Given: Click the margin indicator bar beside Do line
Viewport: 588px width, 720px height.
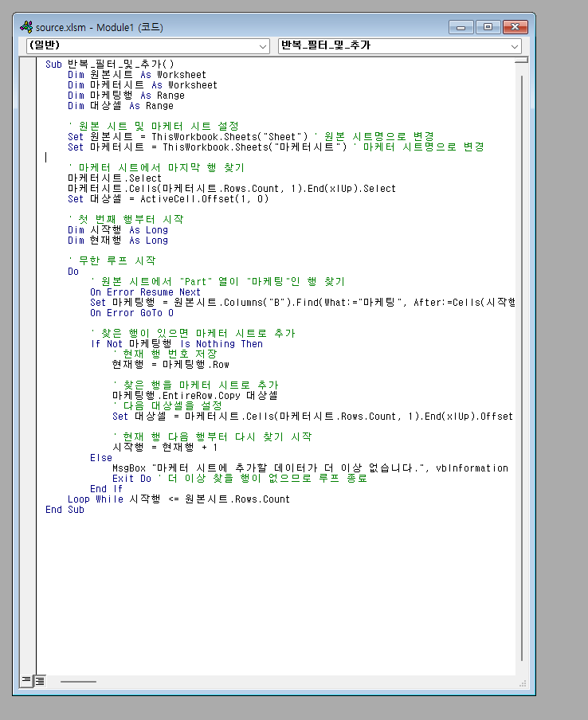Looking at the screenshot, I should tap(28, 272).
